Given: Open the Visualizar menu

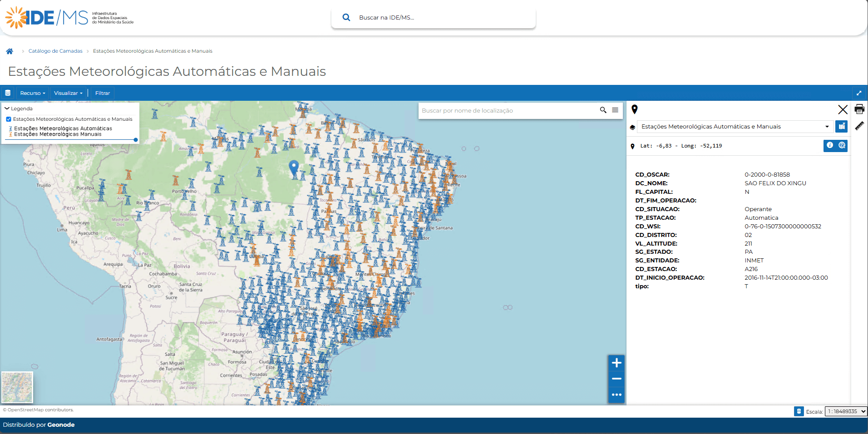Looking at the screenshot, I should tap(68, 93).
